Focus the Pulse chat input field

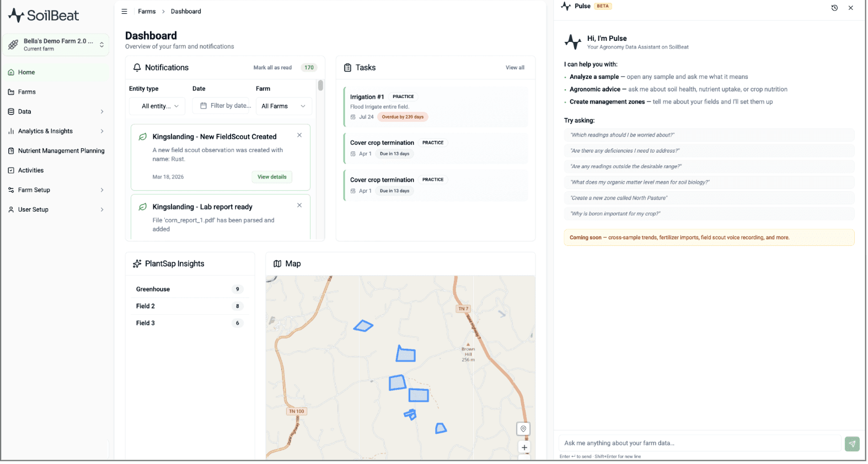point(700,443)
